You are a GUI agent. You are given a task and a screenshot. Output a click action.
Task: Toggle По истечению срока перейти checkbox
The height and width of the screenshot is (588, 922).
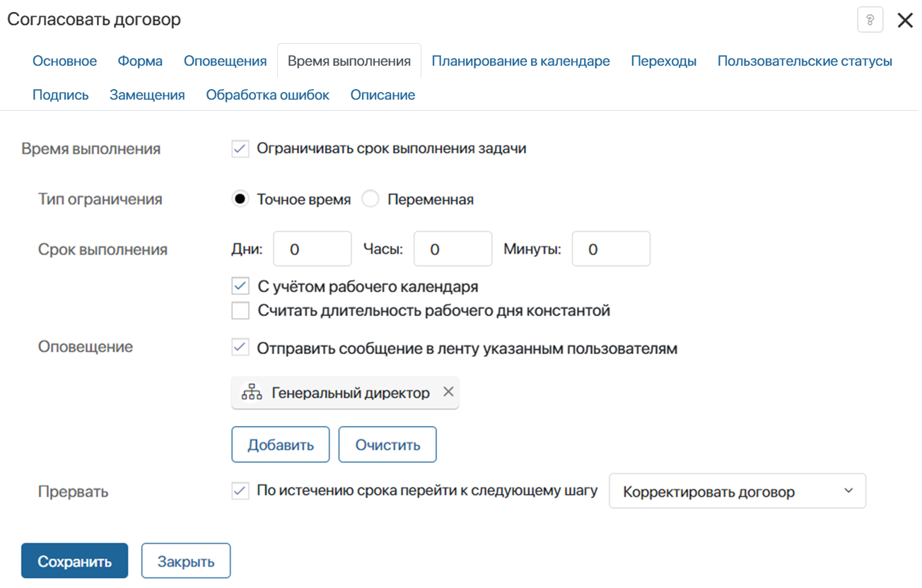(240, 491)
